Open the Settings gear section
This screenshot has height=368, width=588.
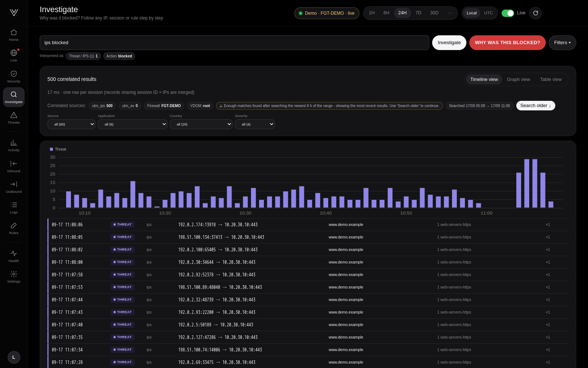tap(14, 277)
